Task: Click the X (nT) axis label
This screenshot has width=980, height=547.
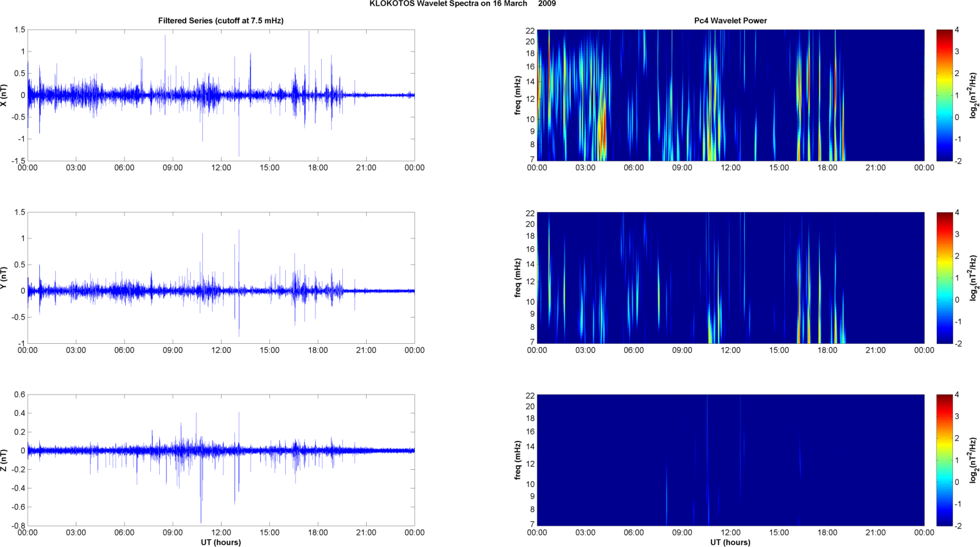Action: click(x=4, y=95)
